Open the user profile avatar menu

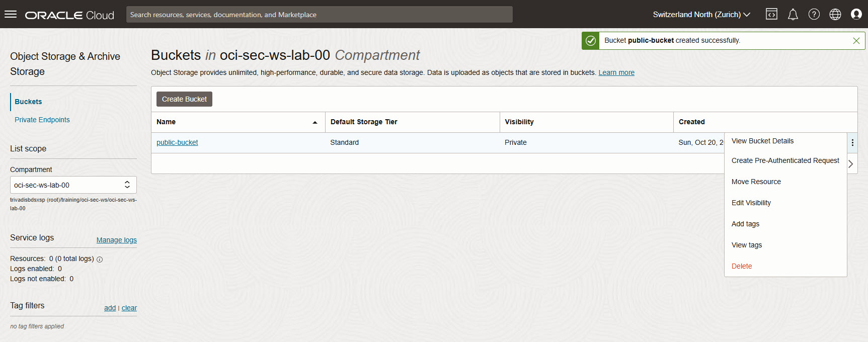pyautogui.click(x=856, y=14)
